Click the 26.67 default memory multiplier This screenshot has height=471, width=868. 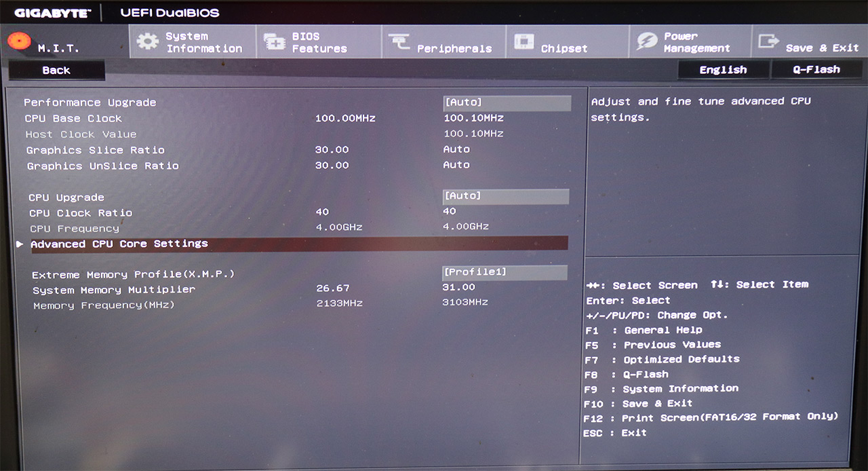(333, 288)
